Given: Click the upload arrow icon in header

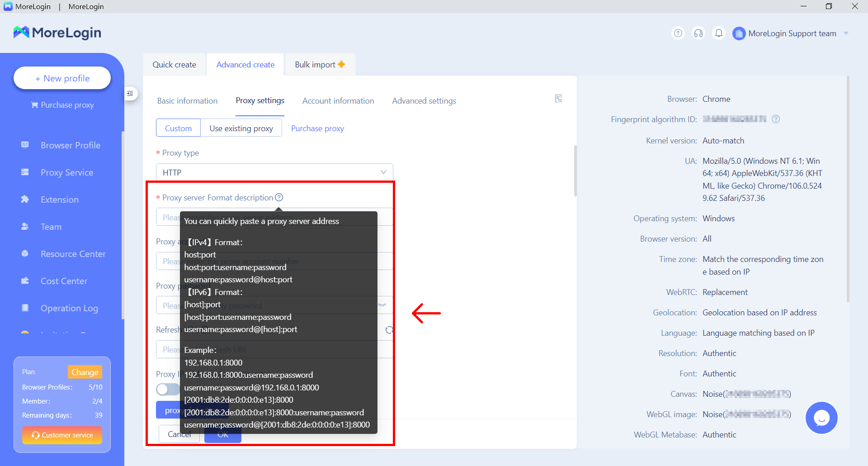Looking at the screenshot, I should pos(678,33).
